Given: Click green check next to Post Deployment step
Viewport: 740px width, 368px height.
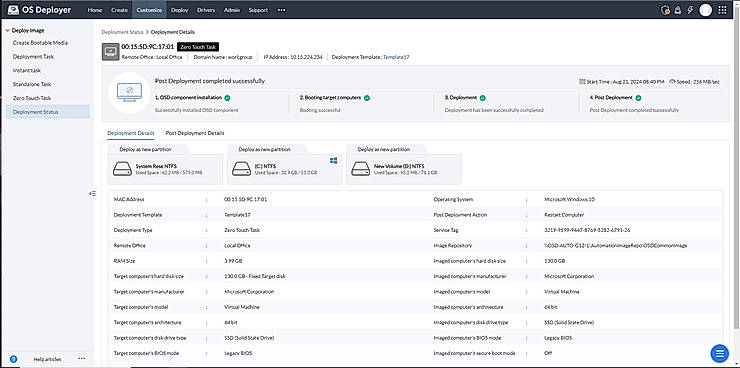Looking at the screenshot, I should click(x=638, y=98).
